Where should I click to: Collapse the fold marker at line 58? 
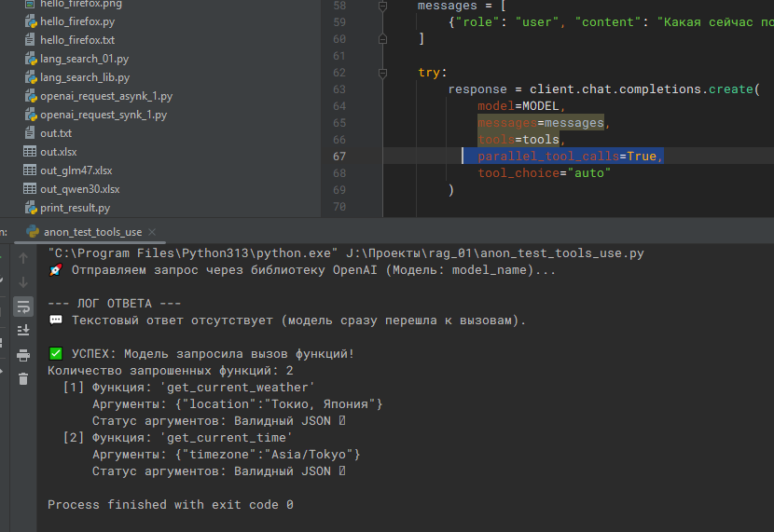click(x=383, y=6)
